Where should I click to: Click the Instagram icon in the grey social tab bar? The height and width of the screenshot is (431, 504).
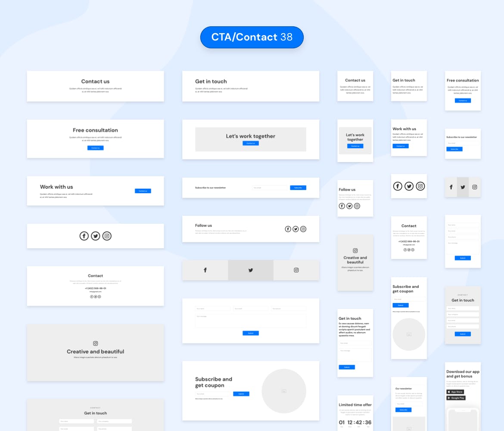(474, 187)
